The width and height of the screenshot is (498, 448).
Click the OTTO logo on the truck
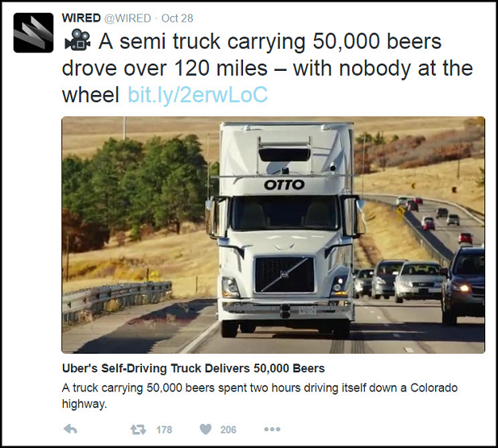284,185
